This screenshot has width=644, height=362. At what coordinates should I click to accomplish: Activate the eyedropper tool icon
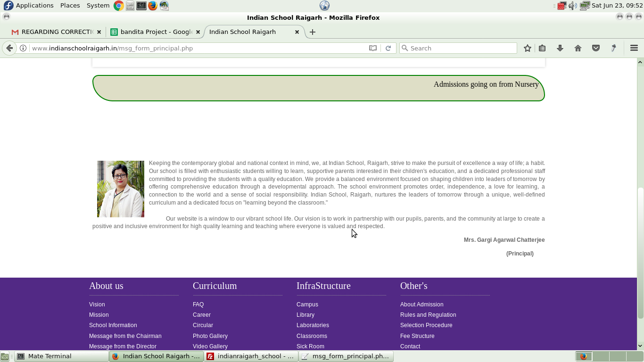614,48
